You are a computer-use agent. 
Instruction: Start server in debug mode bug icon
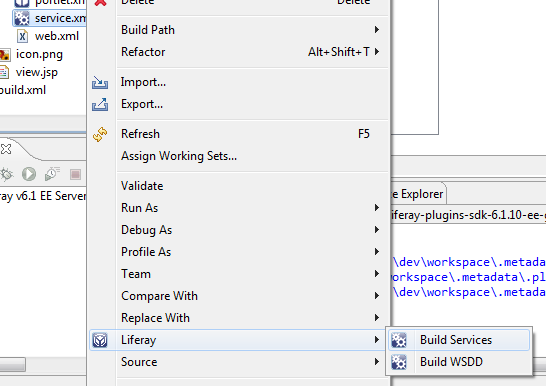coord(6,174)
